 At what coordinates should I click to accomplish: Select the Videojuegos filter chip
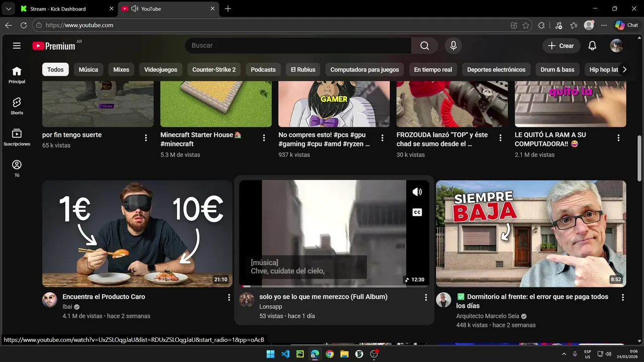pyautogui.click(x=160, y=69)
